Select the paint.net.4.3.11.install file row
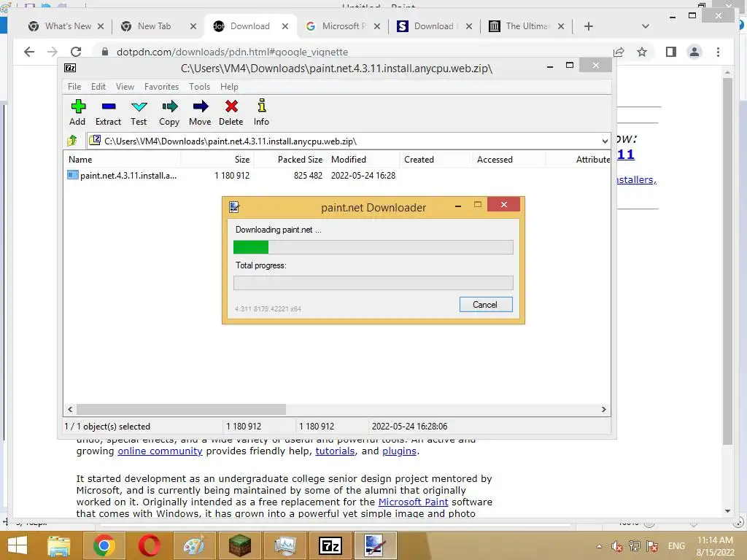747x560 pixels. pyautogui.click(x=337, y=176)
